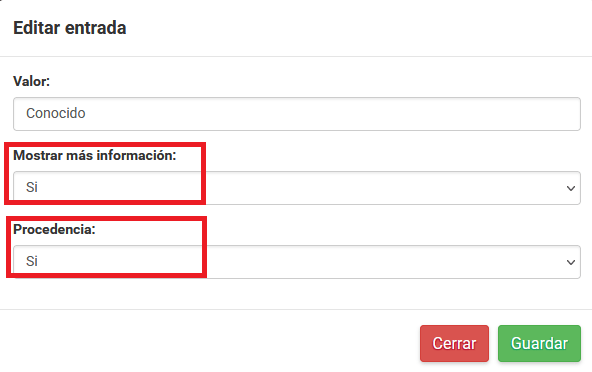This screenshot has height=372, width=592.
Task: Open the Mostrar más información dropdown
Action: pos(297,188)
